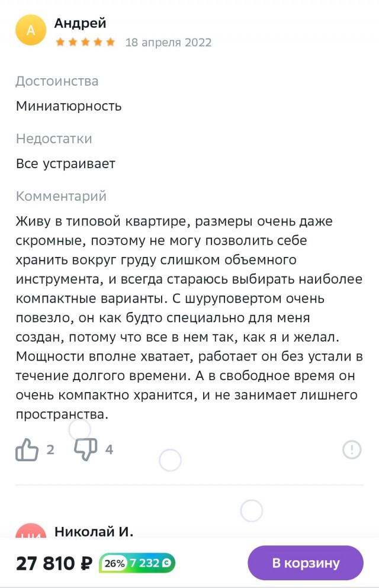This screenshot has height=588, width=379.
Task: Open Николай И.'s profile link
Action: point(91,534)
